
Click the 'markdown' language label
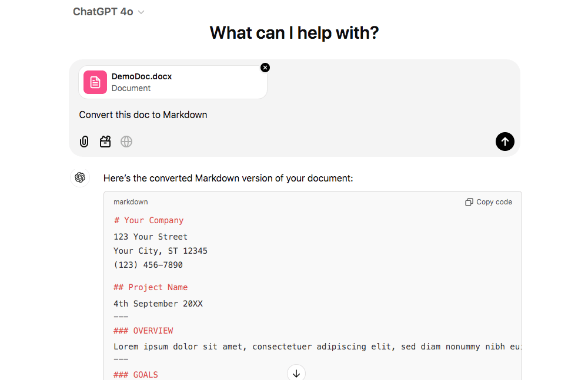pos(131,202)
